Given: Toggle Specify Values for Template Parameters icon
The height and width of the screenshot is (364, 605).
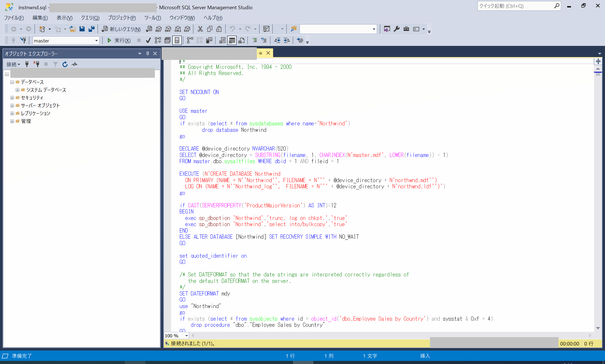Looking at the screenshot, I should [300, 41].
